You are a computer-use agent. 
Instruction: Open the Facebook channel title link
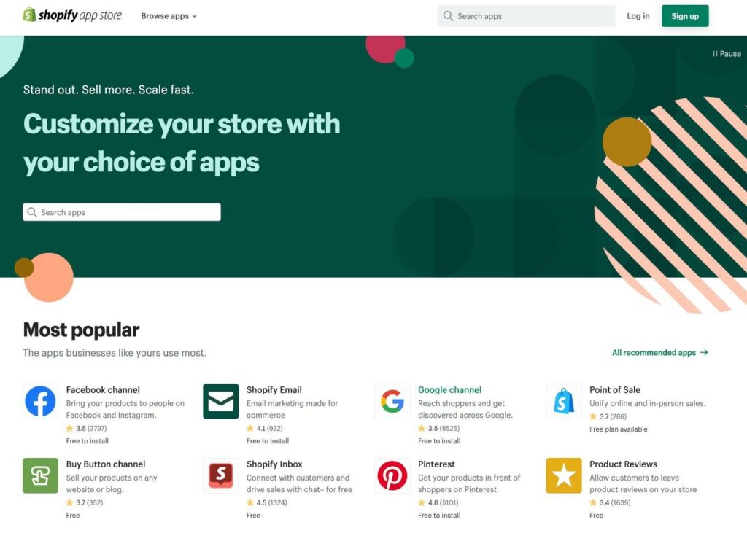103,389
